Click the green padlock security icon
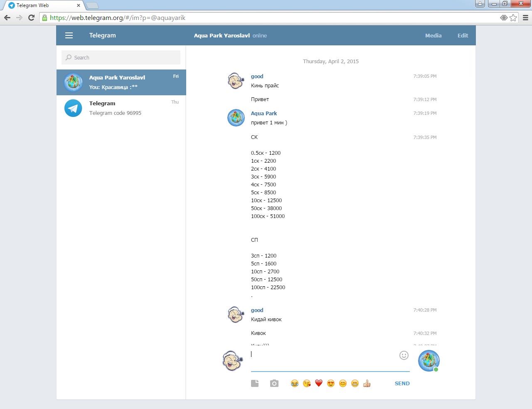The image size is (532, 409). pos(44,17)
